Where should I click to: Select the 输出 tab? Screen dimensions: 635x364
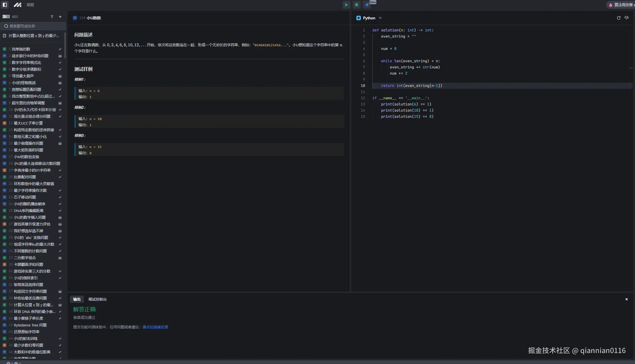click(77, 299)
